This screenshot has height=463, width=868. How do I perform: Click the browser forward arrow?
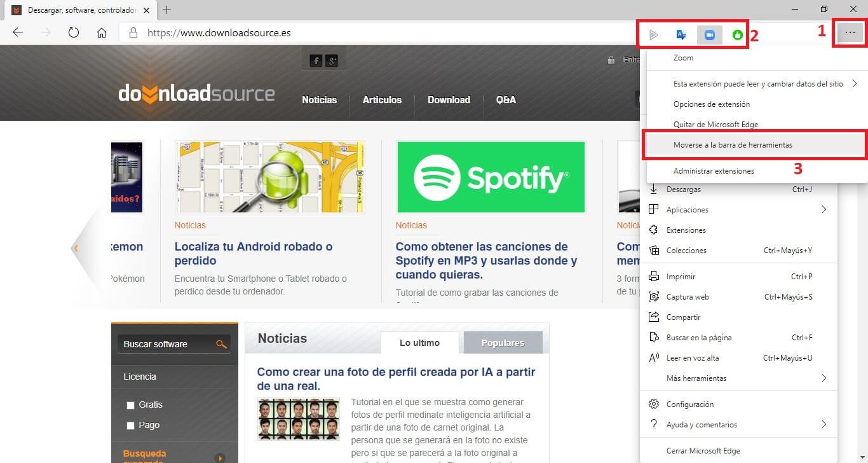[x=46, y=33]
